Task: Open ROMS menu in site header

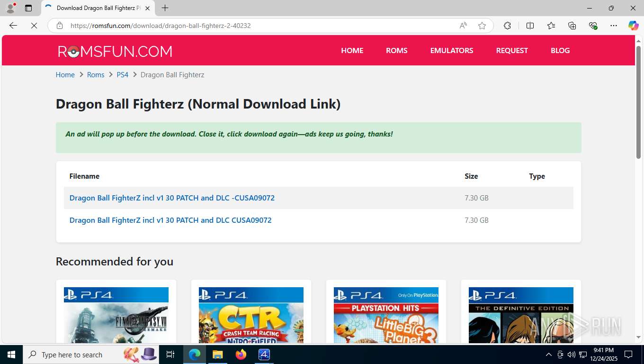Action: 396,50
